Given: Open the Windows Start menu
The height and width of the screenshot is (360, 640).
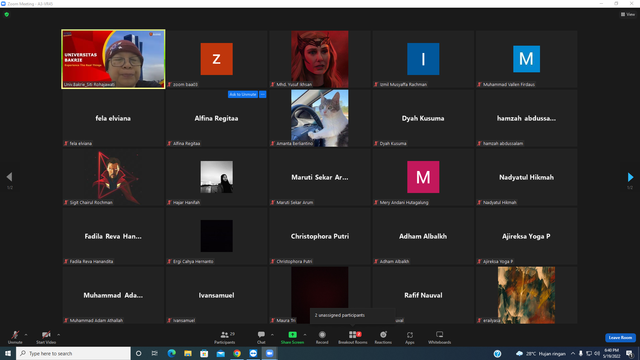Looking at the screenshot, I should (x=8, y=353).
